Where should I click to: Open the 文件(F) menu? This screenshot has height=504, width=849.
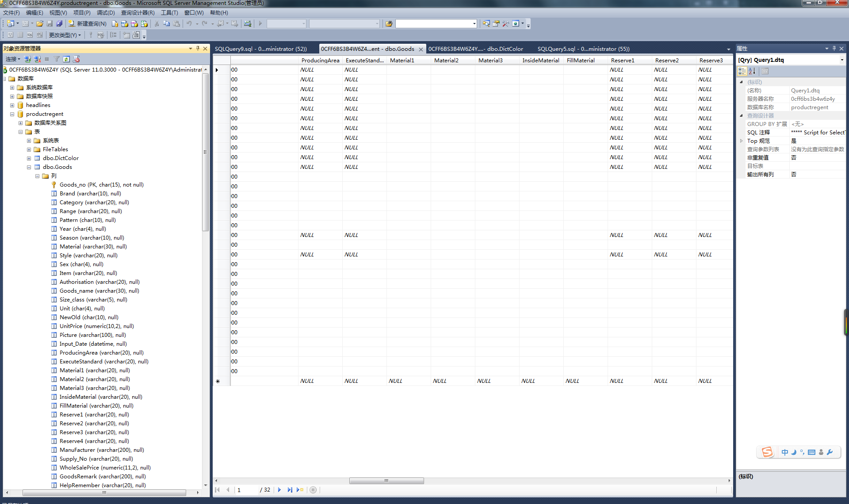tap(11, 12)
